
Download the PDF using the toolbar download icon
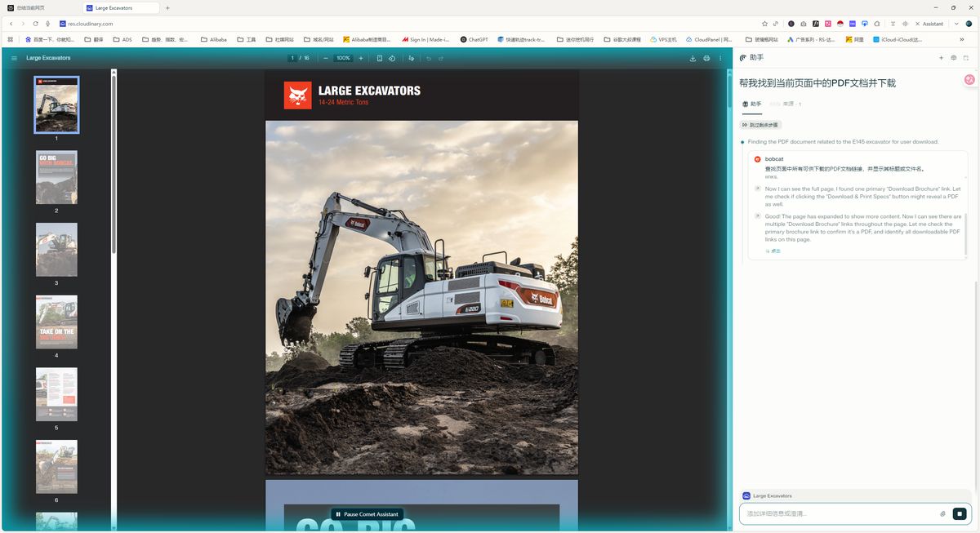coord(693,58)
